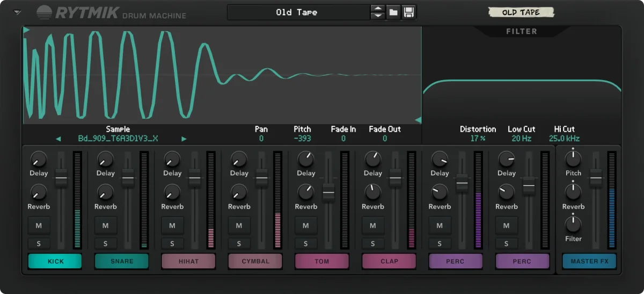Click the Kick channel volume fader
The height and width of the screenshot is (294, 644).
point(61,178)
